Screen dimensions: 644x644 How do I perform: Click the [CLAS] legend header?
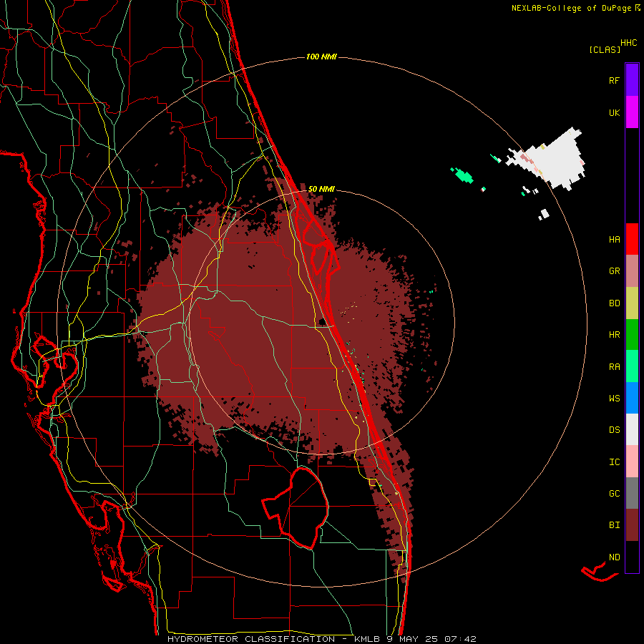tap(605, 49)
